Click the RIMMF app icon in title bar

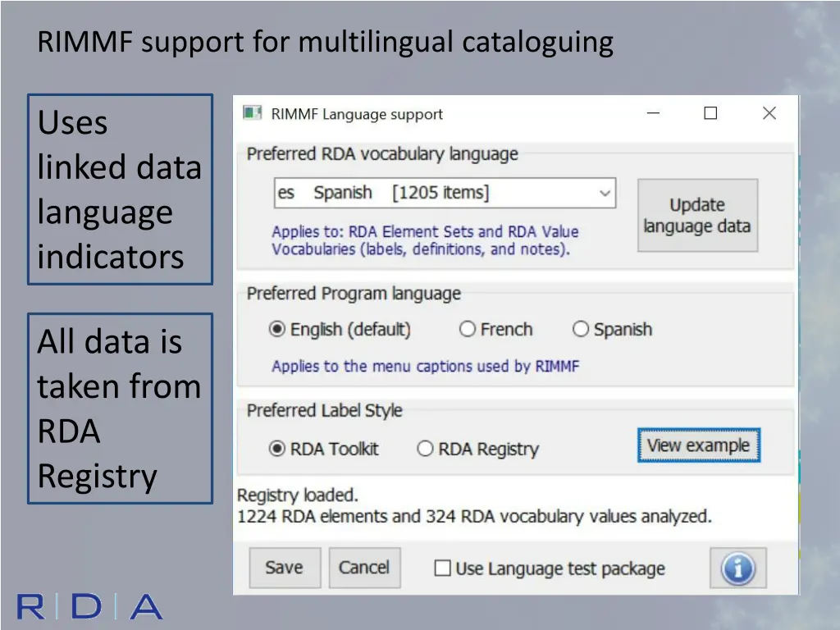pyautogui.click(x=253, y=113)
